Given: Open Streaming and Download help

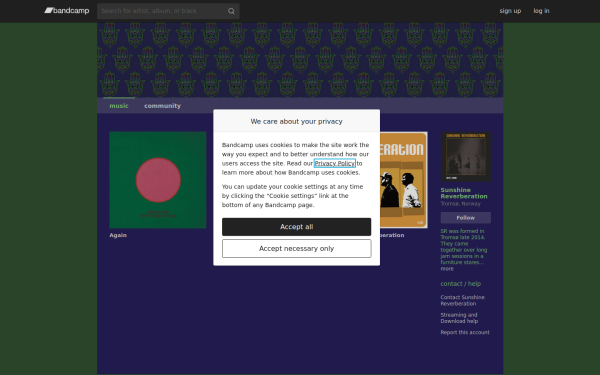Looking at the screenshot, I should (x=459, y=318).
